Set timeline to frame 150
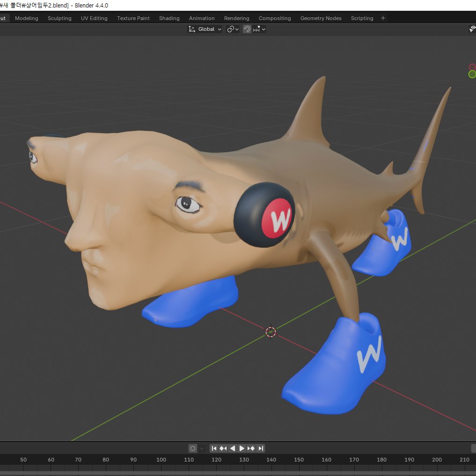This screenshot has width=476, height=476. [x=299, y=460]
